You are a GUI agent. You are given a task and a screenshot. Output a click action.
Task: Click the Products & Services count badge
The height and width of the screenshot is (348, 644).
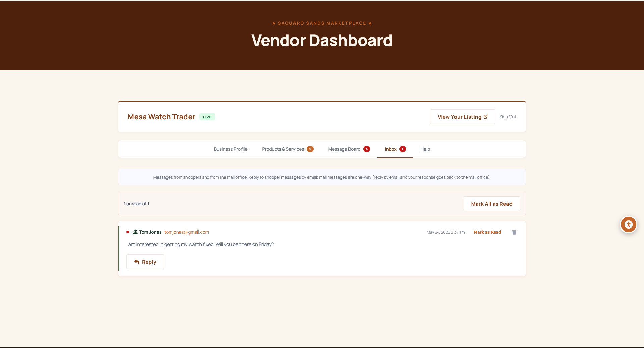click(310, 149)
